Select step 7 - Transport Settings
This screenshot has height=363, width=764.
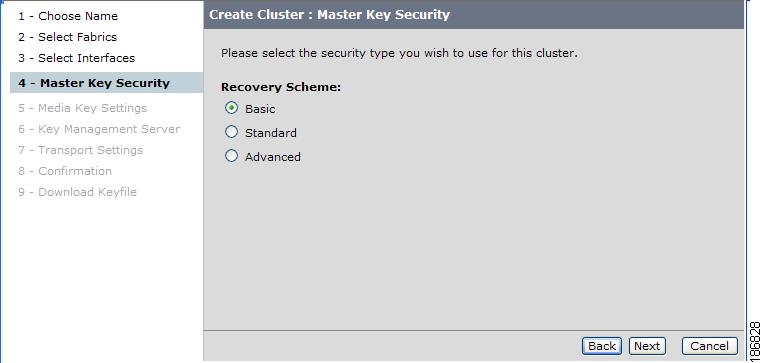[x=80, y=150]
